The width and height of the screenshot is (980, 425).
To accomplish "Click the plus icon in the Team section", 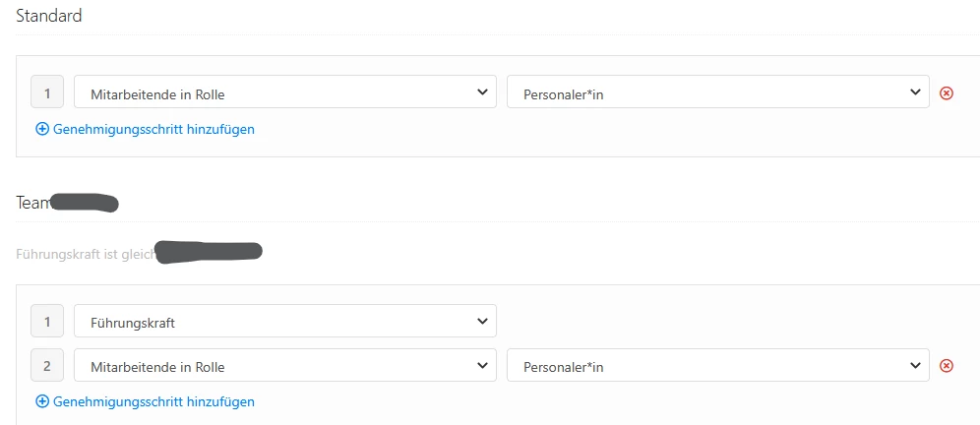I will (x=42, y=401).
